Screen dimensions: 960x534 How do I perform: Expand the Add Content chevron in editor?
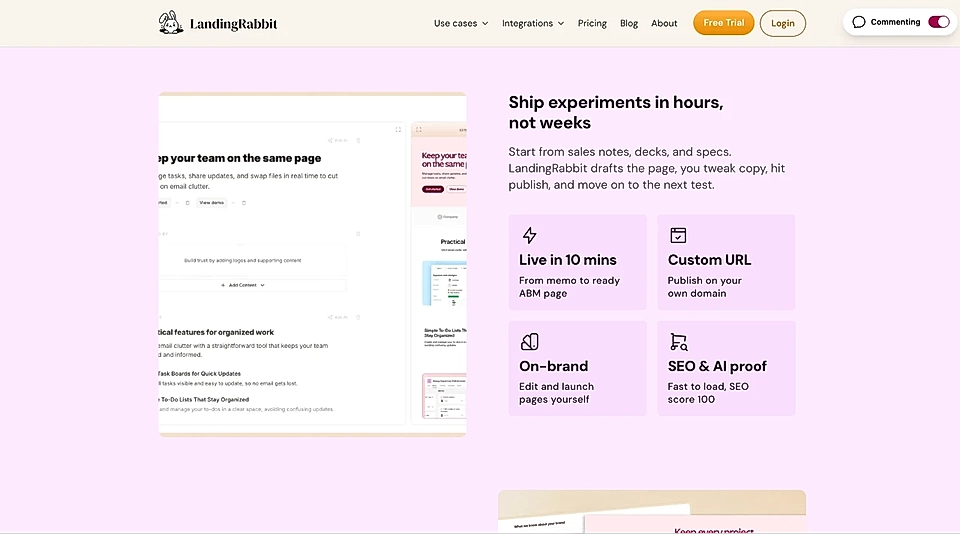coord(262,285)
